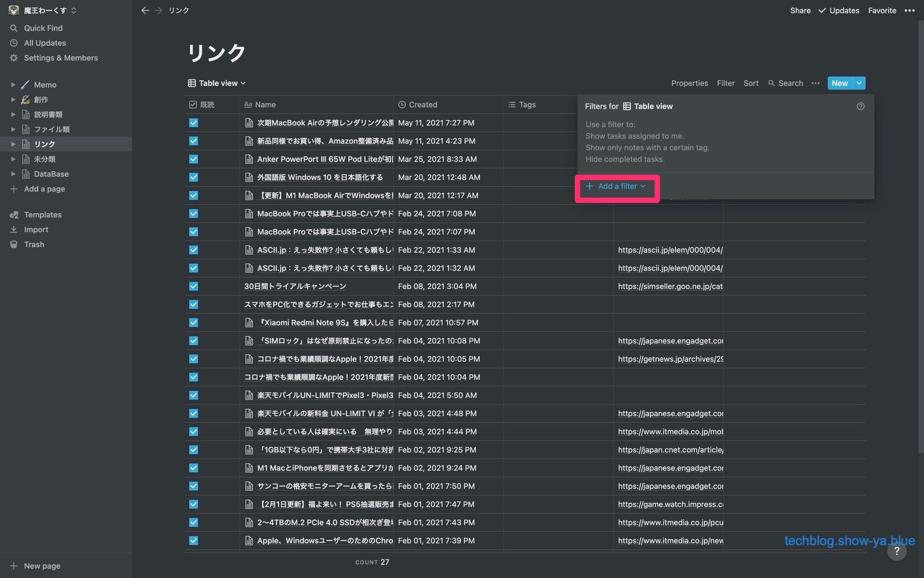924x578 pixels.
Task: Open the Templates icon in sidebar
Action: tap(14, 215)
